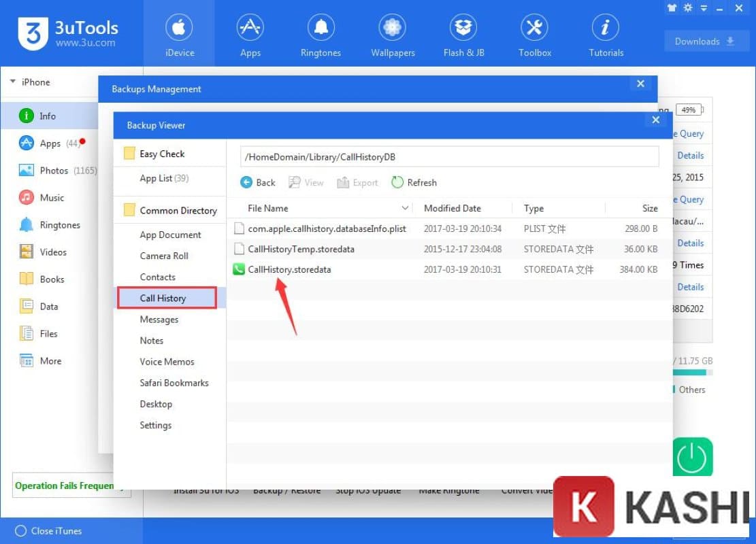Select Voice Memos in the directory list

(167, 362)
